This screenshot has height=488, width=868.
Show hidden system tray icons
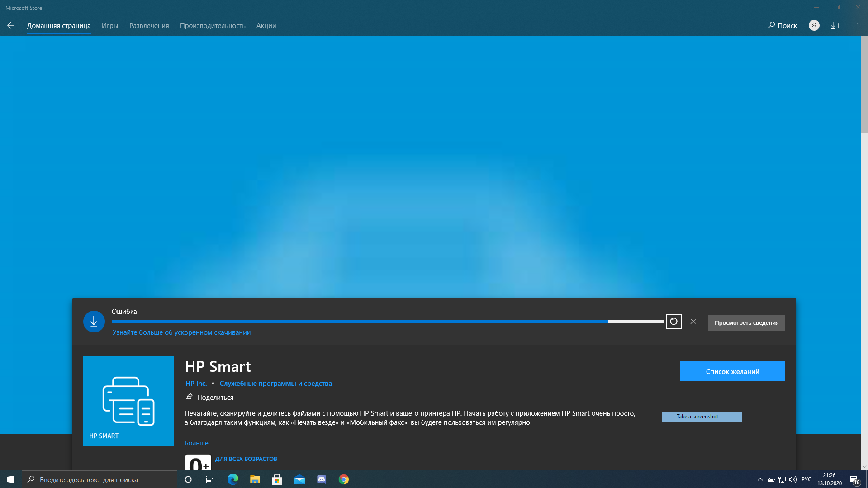click(x=760, y=479)
